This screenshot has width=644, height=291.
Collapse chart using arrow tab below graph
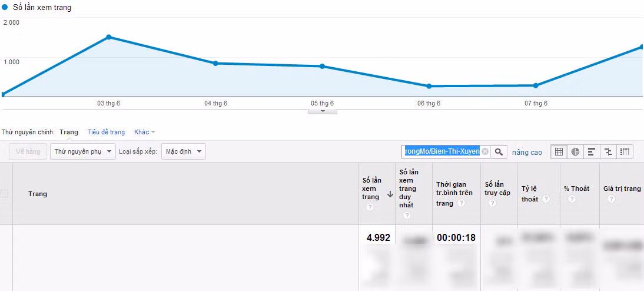coord(323,111)
